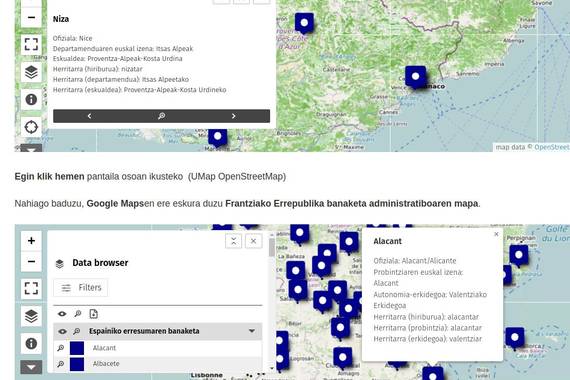Open full screen on the top France map
The width and height of the screenshot is (570, 380).
click(31, 44)
